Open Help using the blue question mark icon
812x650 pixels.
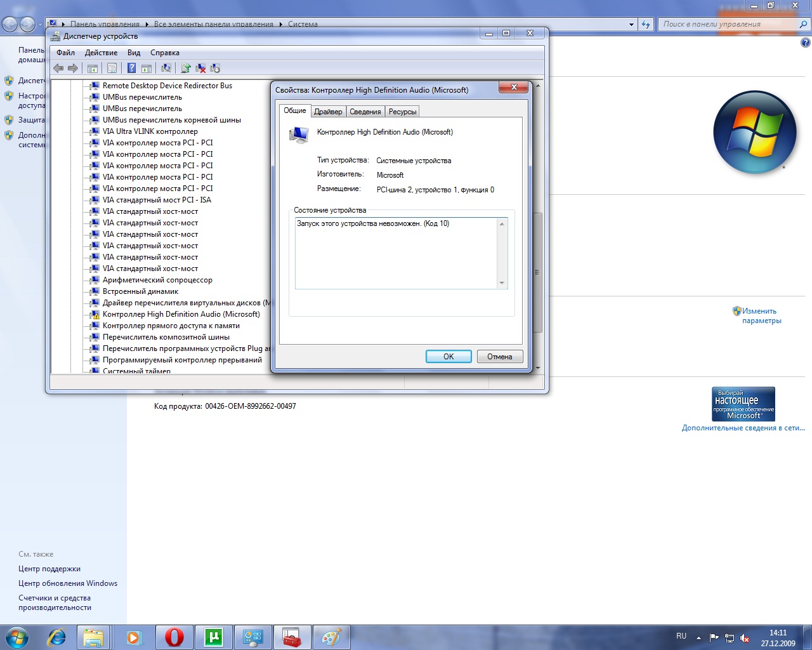coord(131,68)
